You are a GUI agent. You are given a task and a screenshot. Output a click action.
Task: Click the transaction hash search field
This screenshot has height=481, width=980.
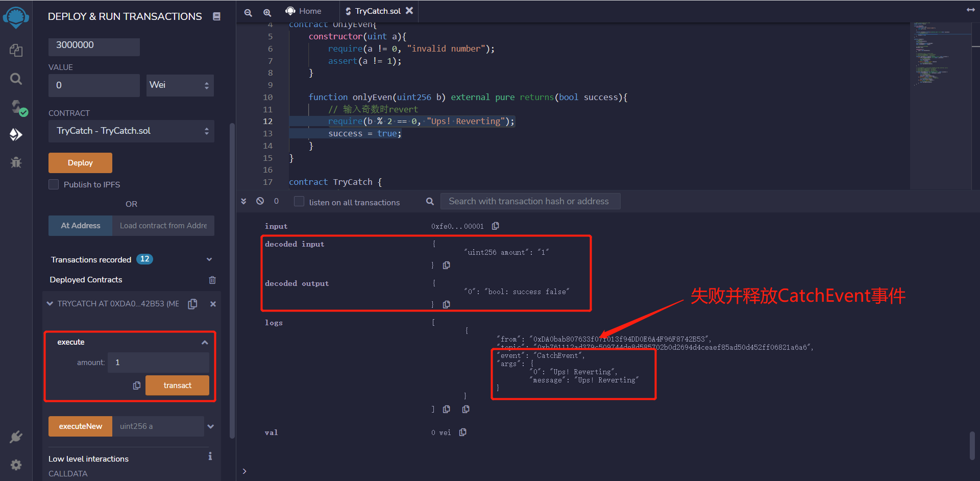[530, 201]
